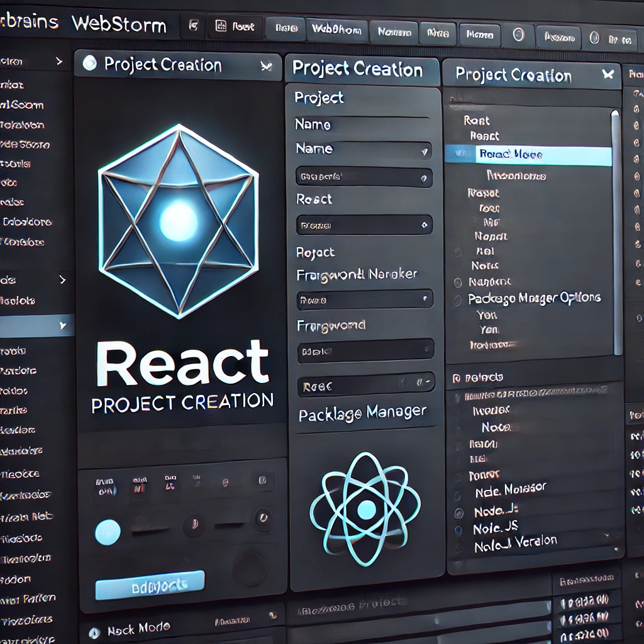The height and width of the screenshot is (644, 644).
Task: Click the circle icon in the left Project Creation header
Action: pos(89,64)
